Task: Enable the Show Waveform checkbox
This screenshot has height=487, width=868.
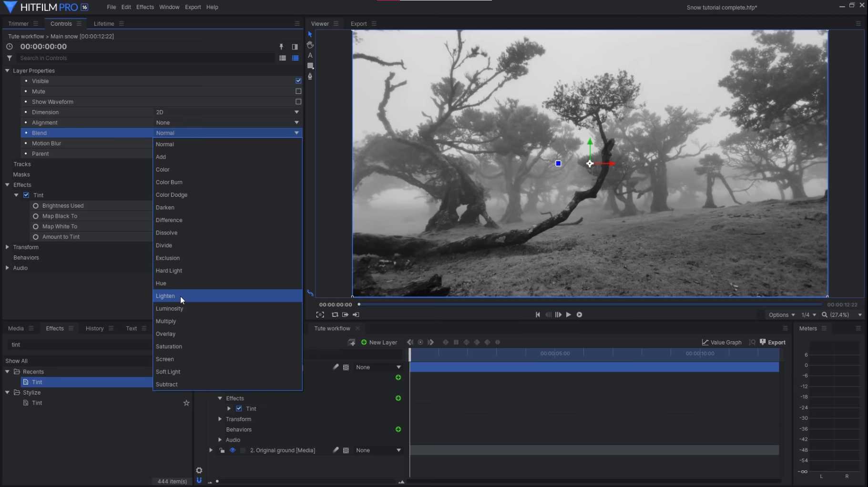Action: (x=298, y=102)
